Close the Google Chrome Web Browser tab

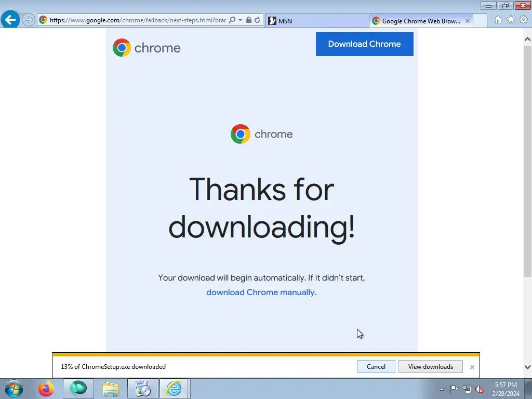[468, 21]
